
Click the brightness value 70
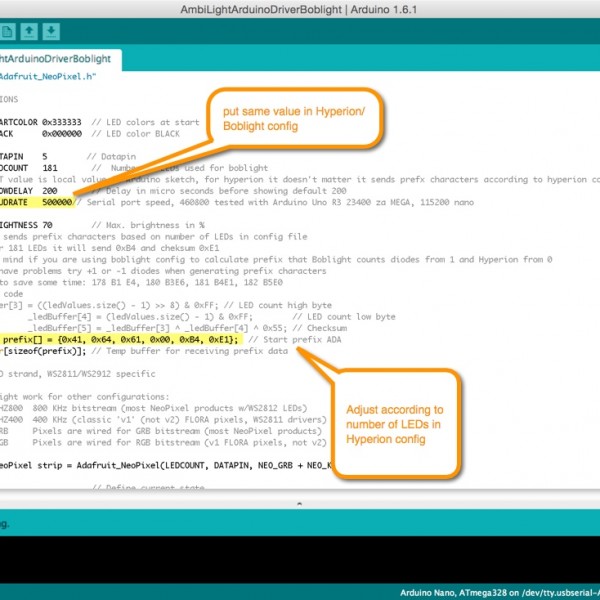[47, 225]
